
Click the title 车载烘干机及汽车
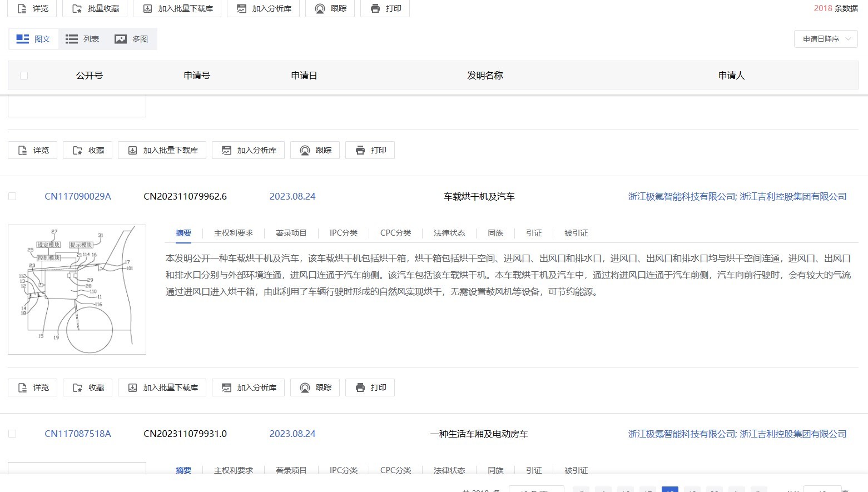point(479,196)
